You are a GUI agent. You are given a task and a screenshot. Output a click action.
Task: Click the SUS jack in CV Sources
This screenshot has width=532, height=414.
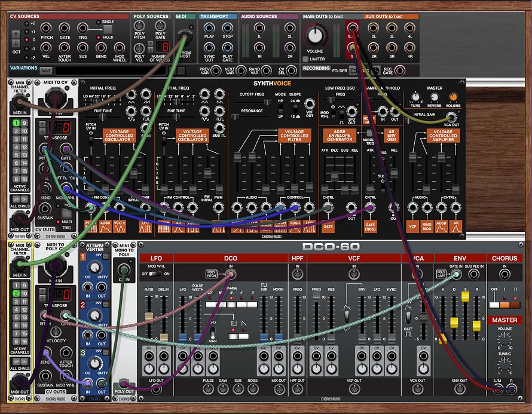[82, 47]
